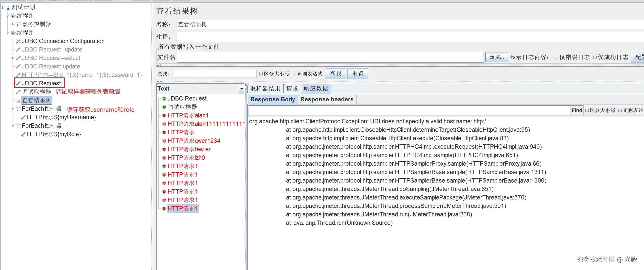Select the HTTP请求lzh0 result row
This screenshot has width=644, height=270.
186,158
